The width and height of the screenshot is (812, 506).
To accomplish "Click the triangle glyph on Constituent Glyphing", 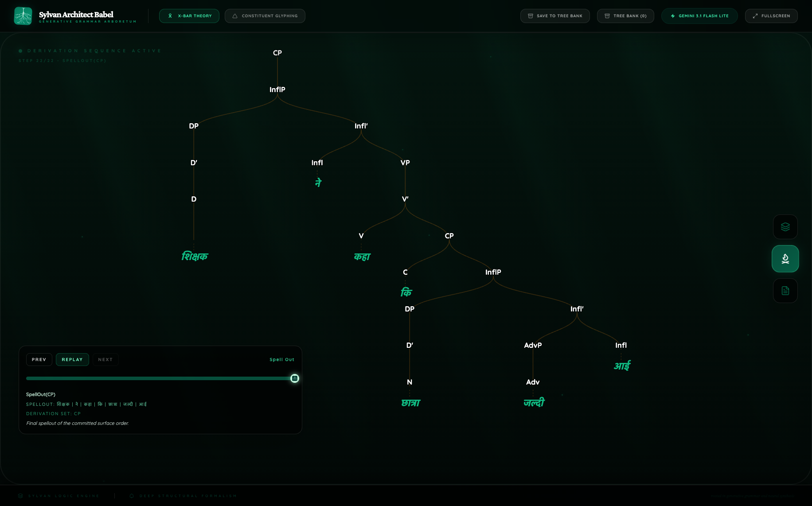I will (235, 16).
